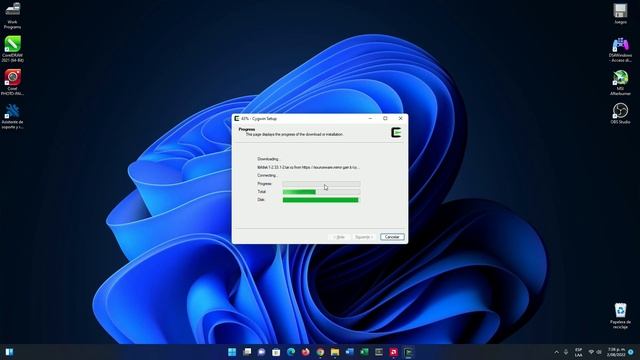
Task: Click the Cygwin Setup window title text
Action: (259, 118)
